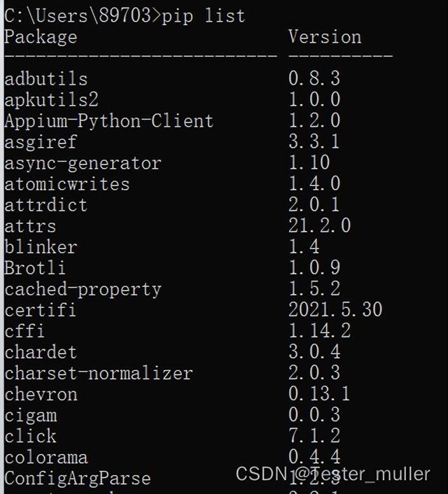Image resolution: width=448 pixels, height=494 pixels.
Task: Click the 'async-generator' package name
Action: click(x=83, y=163)
